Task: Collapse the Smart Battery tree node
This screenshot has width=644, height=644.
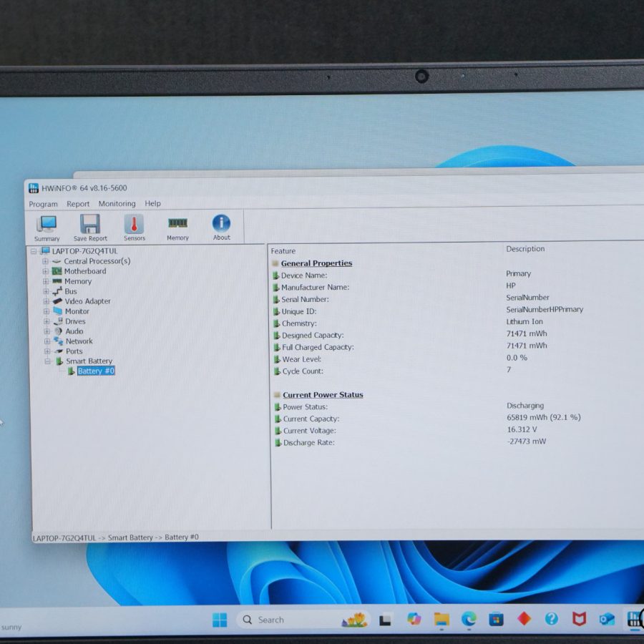Action: 47,361
